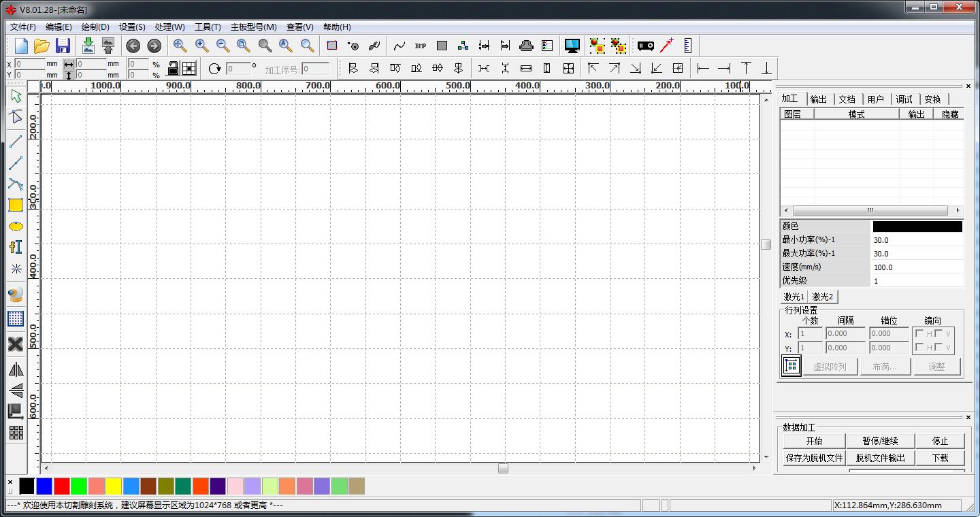Image resolution: width=980 pixels, height=517 pixels.
Task: Select the text tool in left toolbar
Action: coord(16,247)
